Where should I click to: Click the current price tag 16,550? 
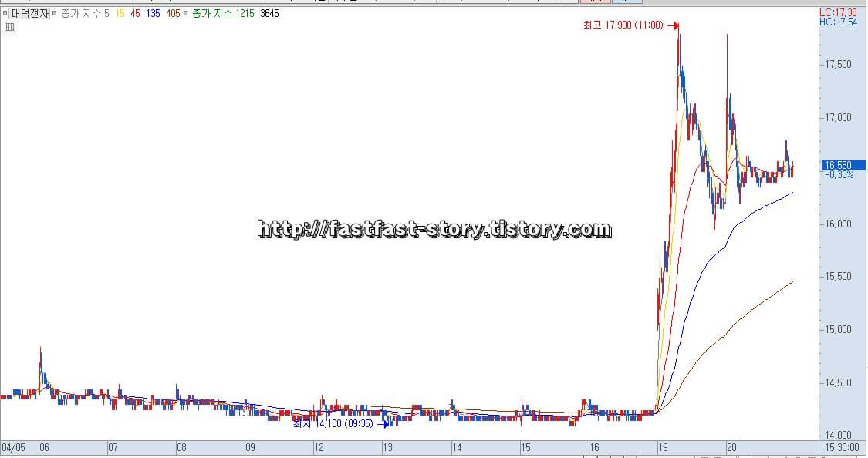[843, 165]
